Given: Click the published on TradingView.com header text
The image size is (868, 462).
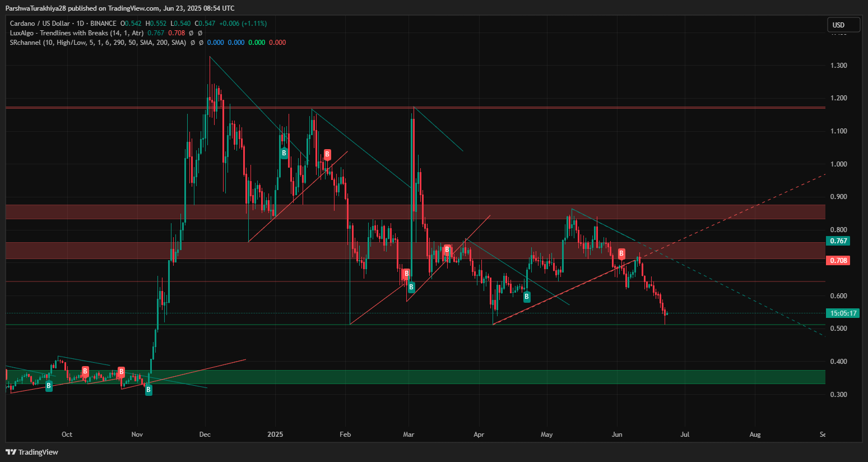Looking at the screenshot, I should [120, 8].
